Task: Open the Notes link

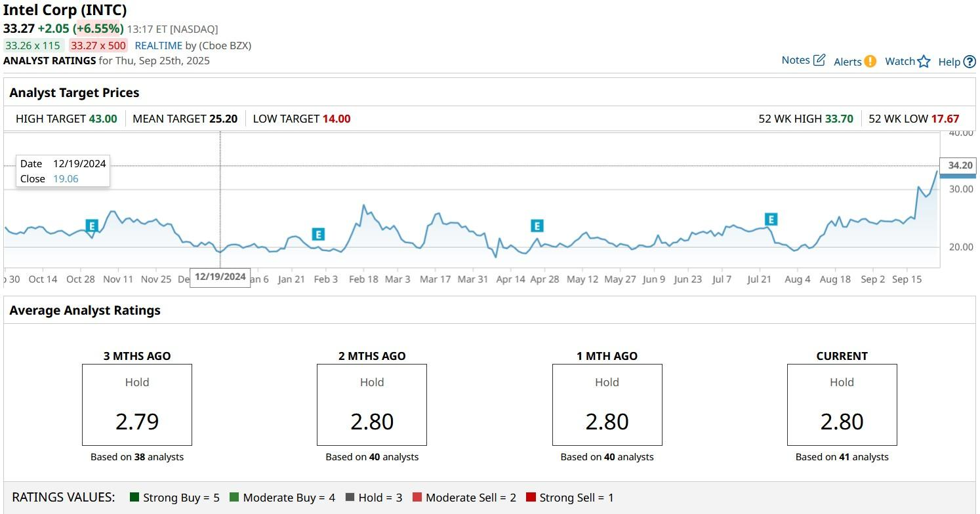Action: pyautogui.click(x=796, y=60)
